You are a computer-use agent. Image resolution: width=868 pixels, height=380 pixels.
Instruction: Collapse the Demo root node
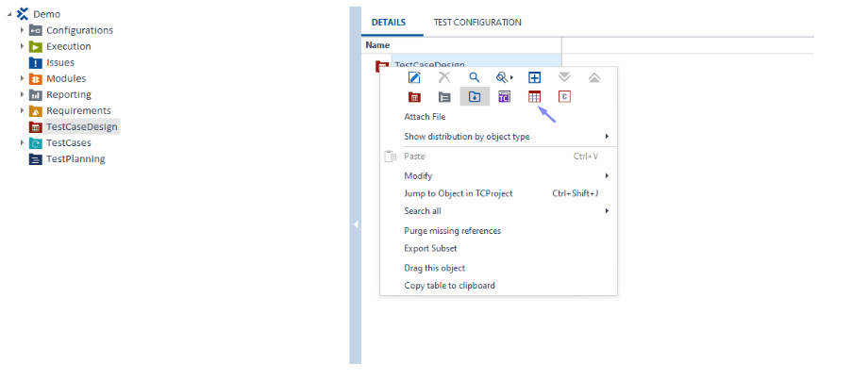8,14
